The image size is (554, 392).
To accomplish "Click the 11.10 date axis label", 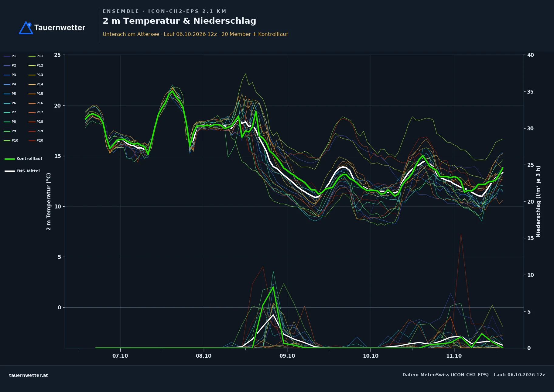I will [x=454, y=356].
